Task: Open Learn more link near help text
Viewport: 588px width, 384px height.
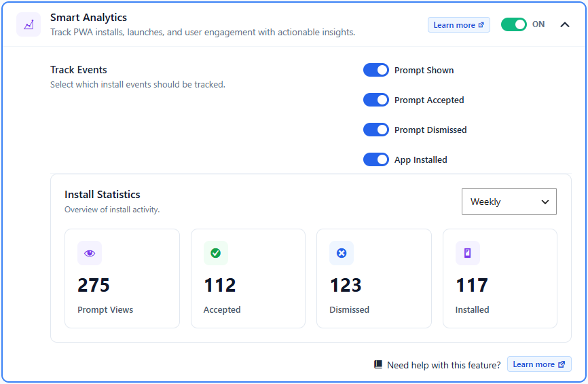Action: pyautogui.click(x=539, y=364)
